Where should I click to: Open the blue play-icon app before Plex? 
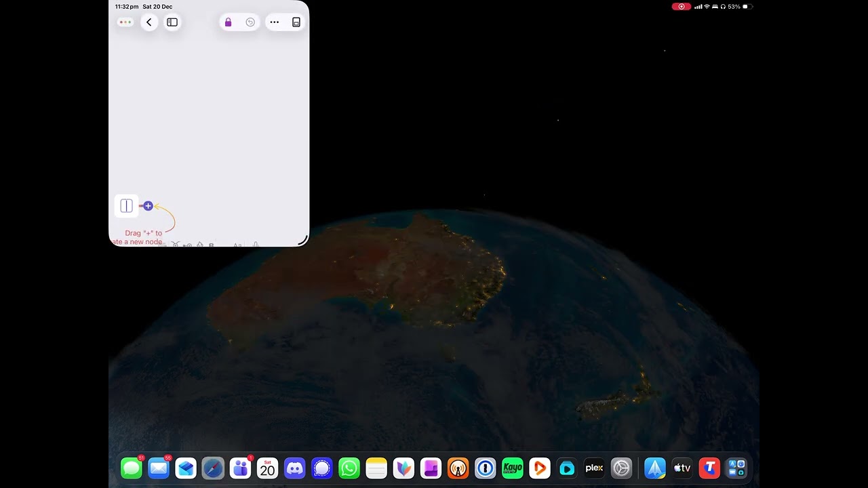[x=567, y=468]
